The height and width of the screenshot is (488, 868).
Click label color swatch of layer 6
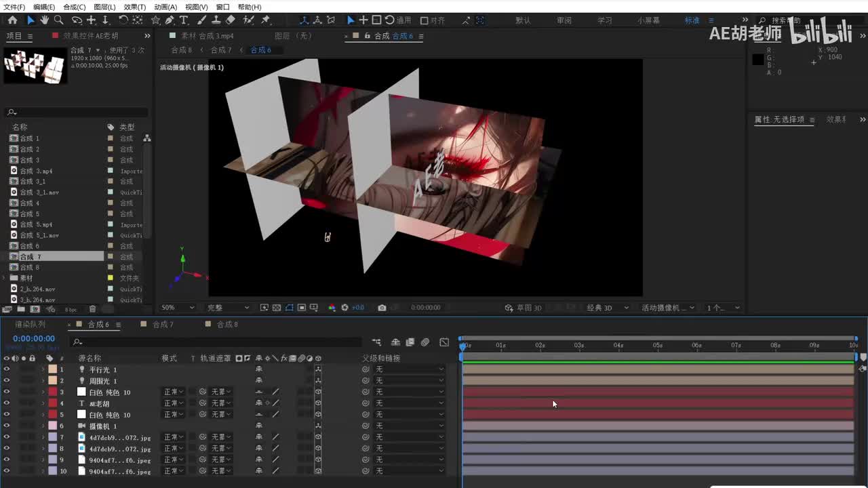point(52,426)
